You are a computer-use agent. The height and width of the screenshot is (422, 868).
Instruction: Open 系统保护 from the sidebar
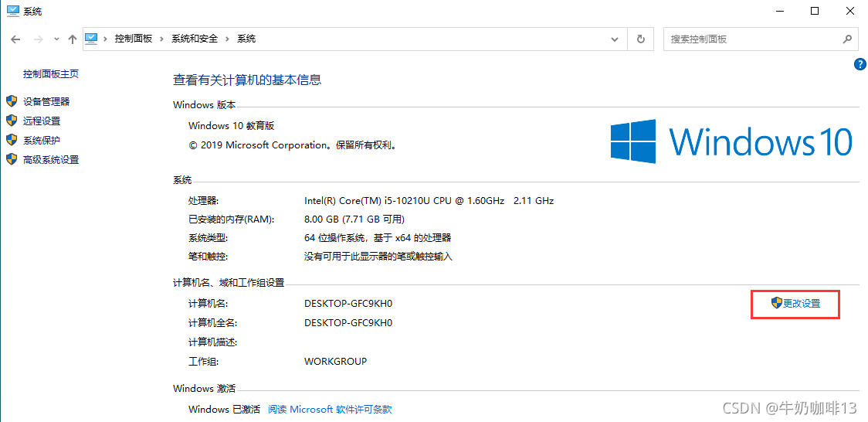42,140
